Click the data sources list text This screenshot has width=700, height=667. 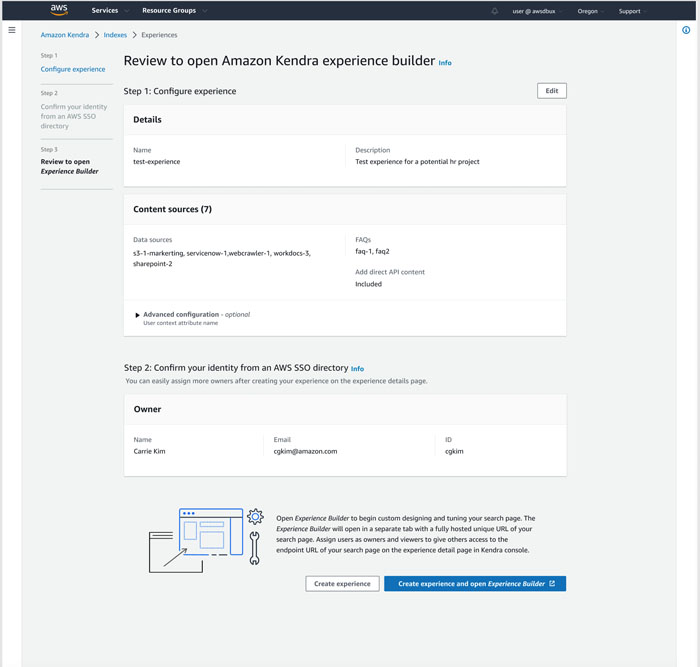[222, 258]
